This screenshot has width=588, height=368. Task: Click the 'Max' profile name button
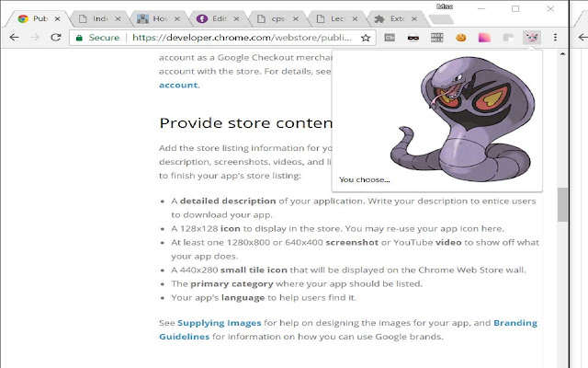tap(445, 6)
